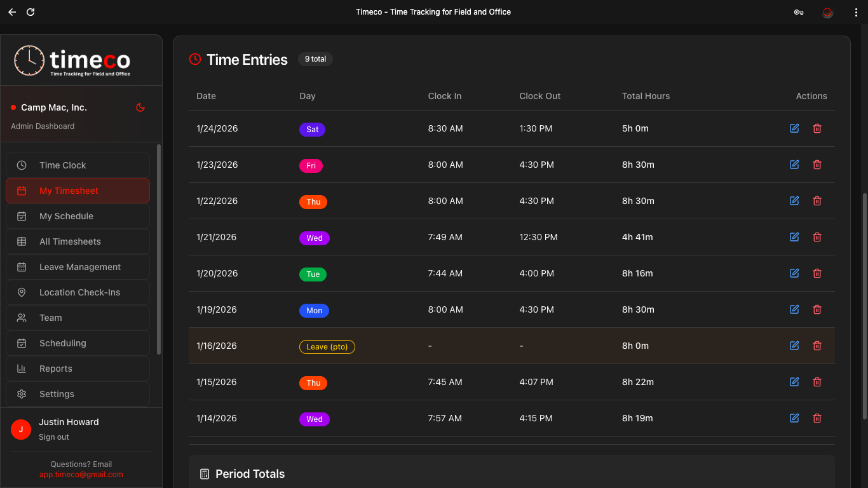Click the Sat day badge
The width and height of the screenshot is (868, 488).
(312, 129)
